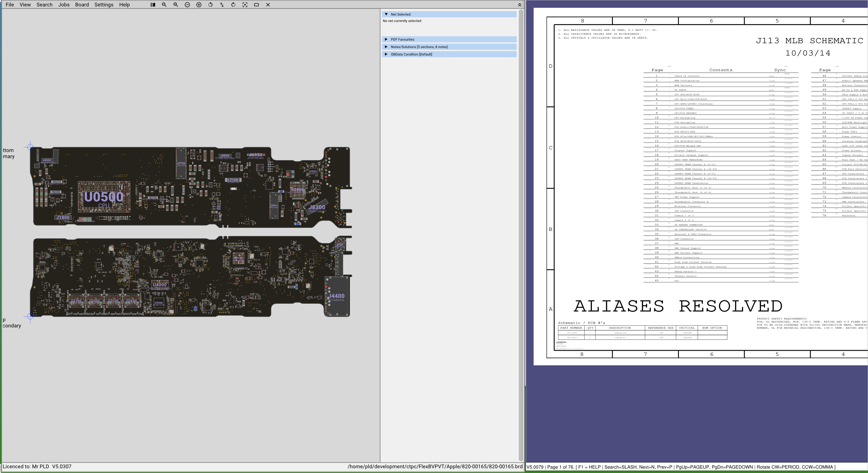Click the circled plus icon
The width and height of the screenshot is (868, 473).
[199, 5]
